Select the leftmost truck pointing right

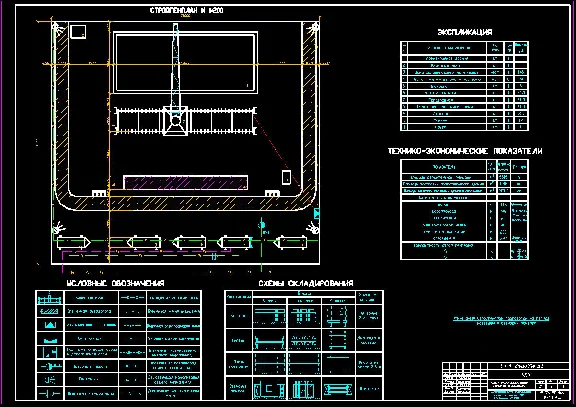coord(73,242)
